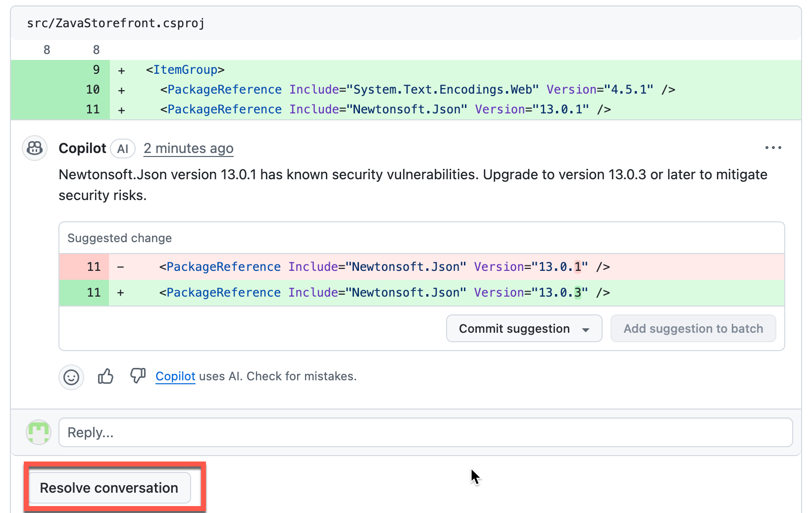Select line number 10 in the diff
This screenshot has height=513, width=812.
pos(93,90)
